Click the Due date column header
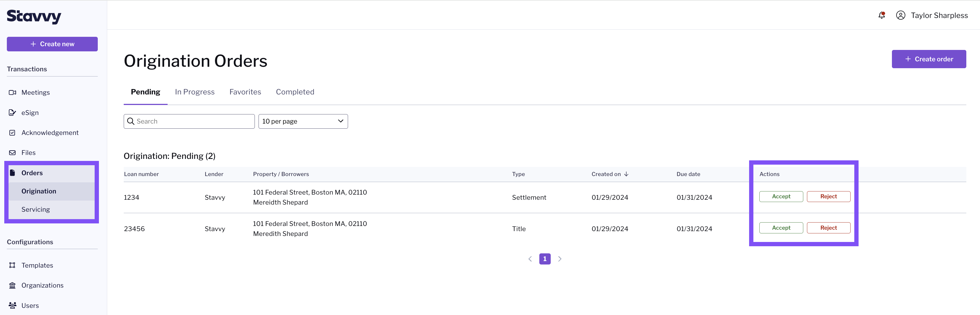980x315 pixels. coord(688,174)
